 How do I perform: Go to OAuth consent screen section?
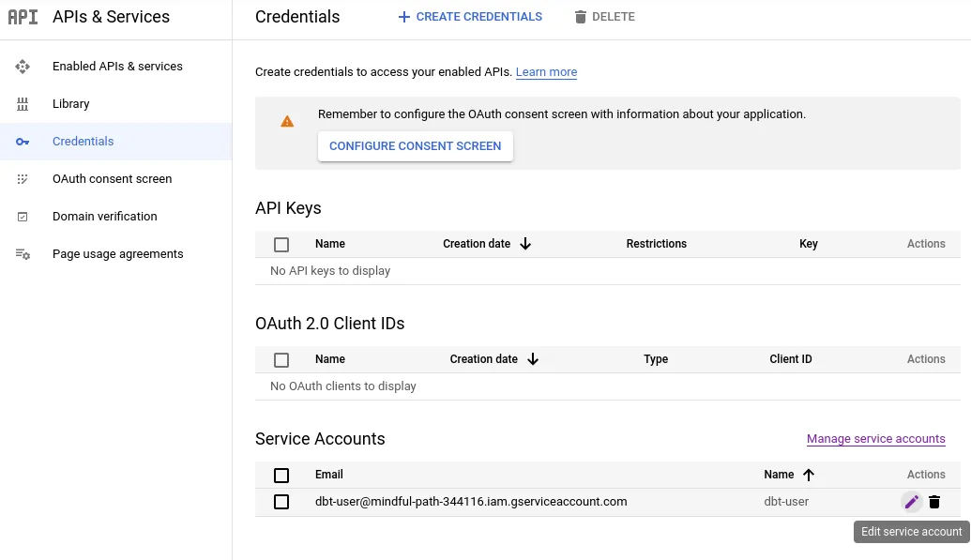pos(112,179)
